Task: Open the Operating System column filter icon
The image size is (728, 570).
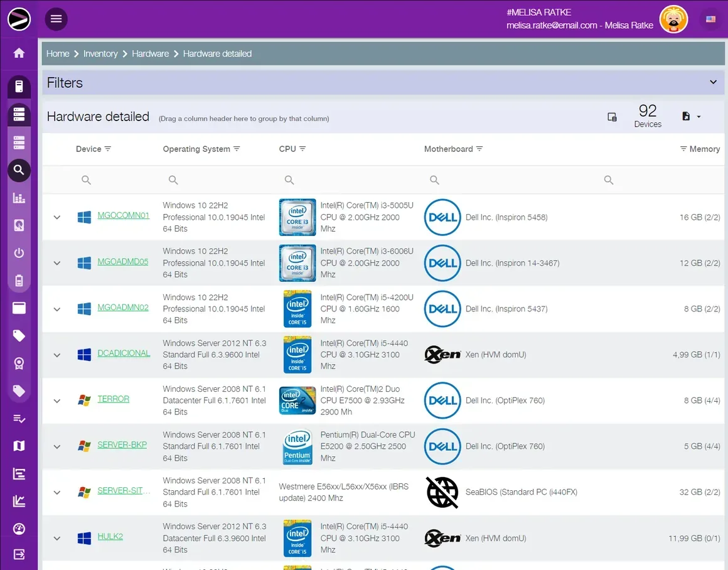Action: (237, 149)
